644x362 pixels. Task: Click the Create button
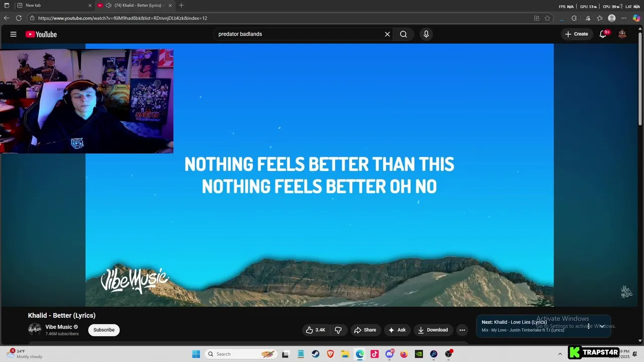point(577,34)
